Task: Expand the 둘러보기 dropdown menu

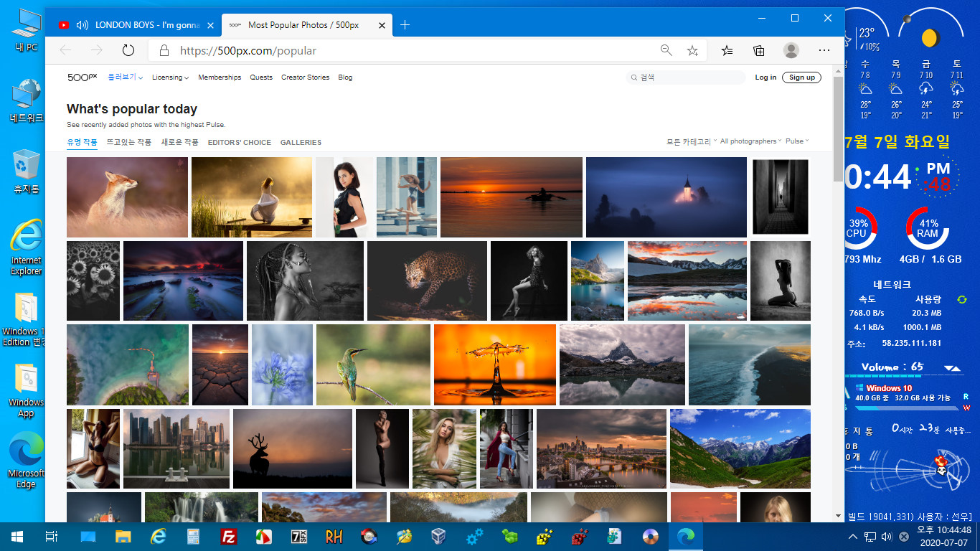Action: click(125, 77)
